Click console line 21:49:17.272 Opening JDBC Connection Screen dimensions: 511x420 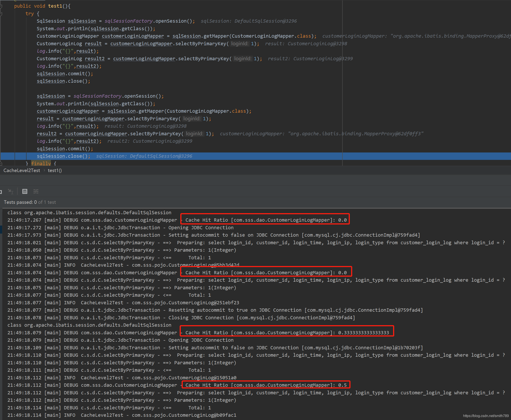[x=121, y=228]
